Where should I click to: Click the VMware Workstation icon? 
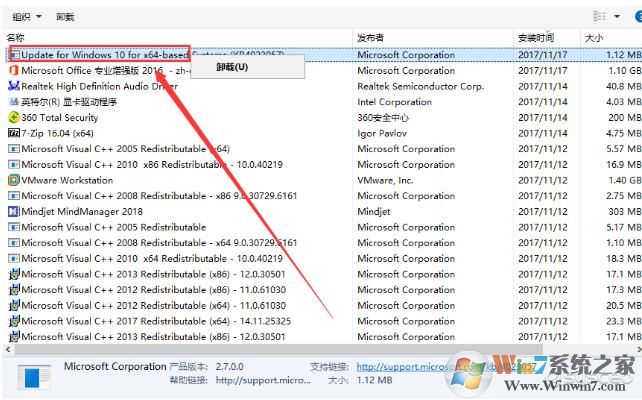coord(14,180)
